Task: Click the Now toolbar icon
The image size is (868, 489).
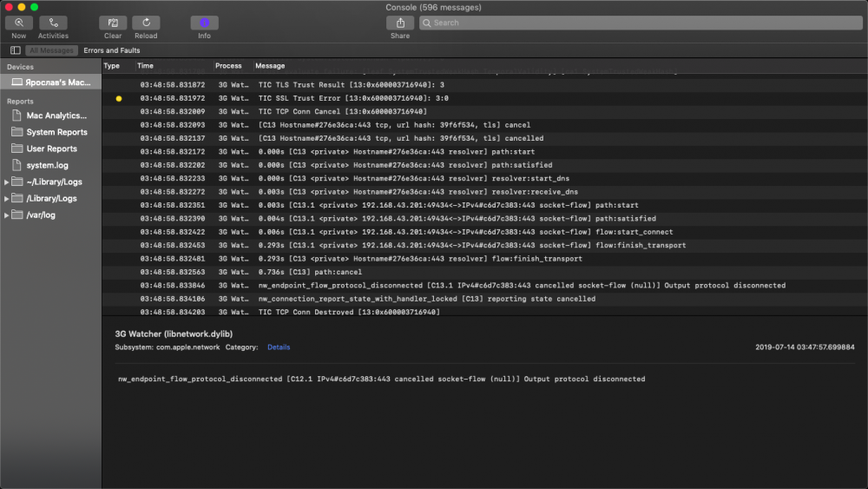Action: click(18, 23)
